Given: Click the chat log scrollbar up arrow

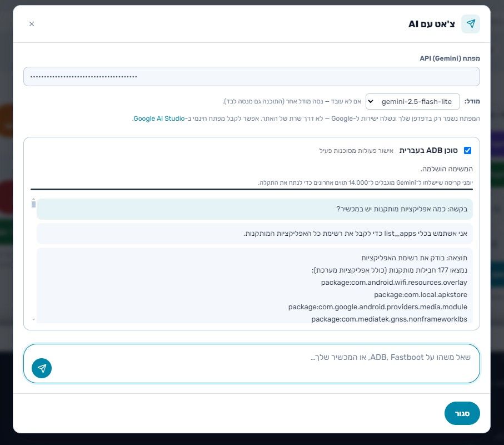Looking at the screenshot, I should 33,200.
